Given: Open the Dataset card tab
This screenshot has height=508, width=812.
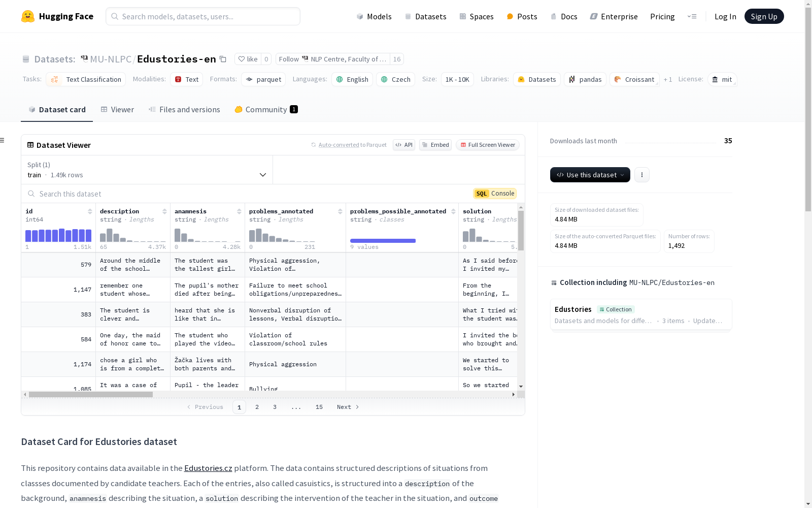Looking at the screenshot, I should pos(57,110).
